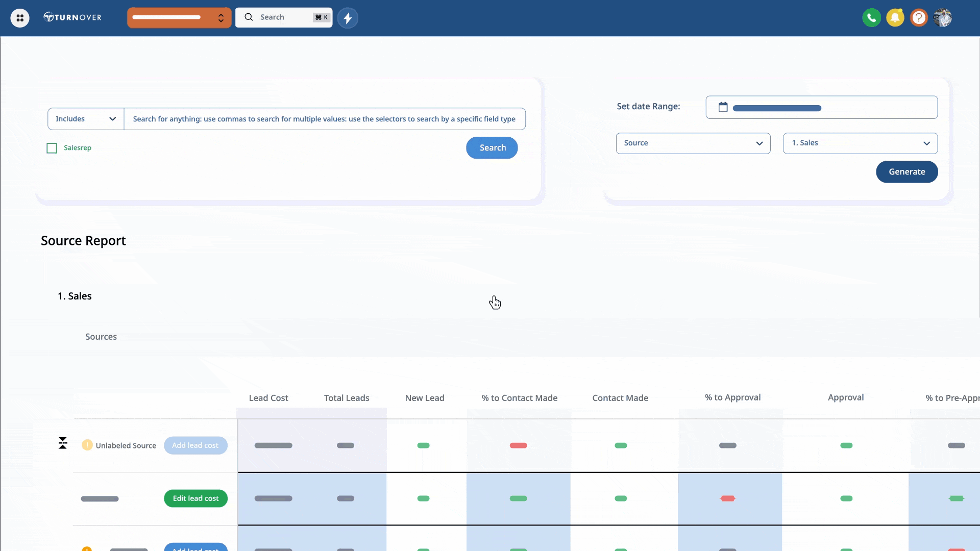This screenshot has height=551, width=980.
Task: Click the Turnover logo
Action: (x=72, y=17)
